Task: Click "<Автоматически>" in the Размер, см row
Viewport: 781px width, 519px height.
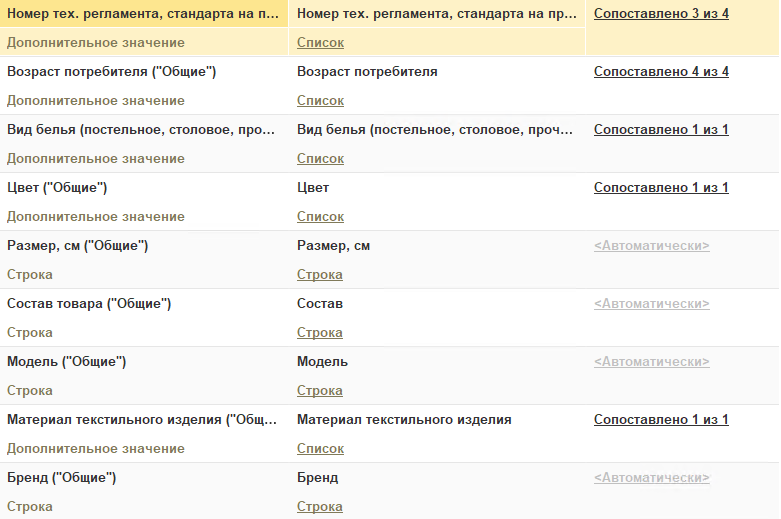Action: coord(652,246)
